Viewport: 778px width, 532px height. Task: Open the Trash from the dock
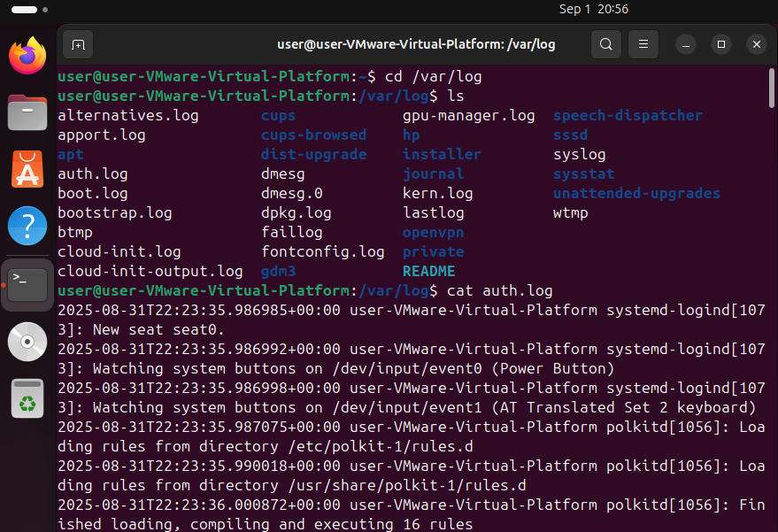coord(27,398)
